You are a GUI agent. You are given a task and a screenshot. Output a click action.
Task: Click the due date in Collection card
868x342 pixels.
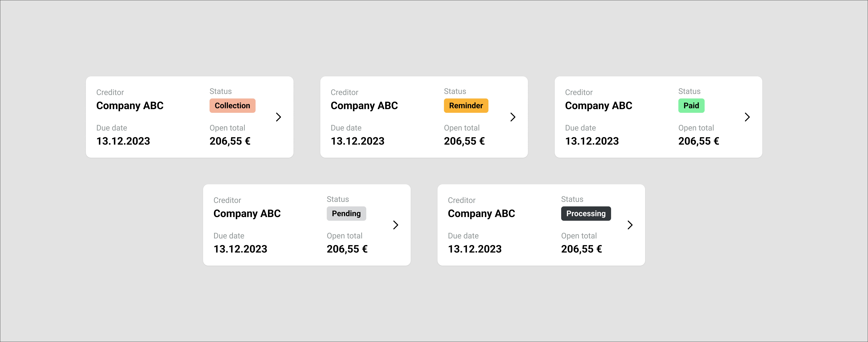(x=123, y=141)
